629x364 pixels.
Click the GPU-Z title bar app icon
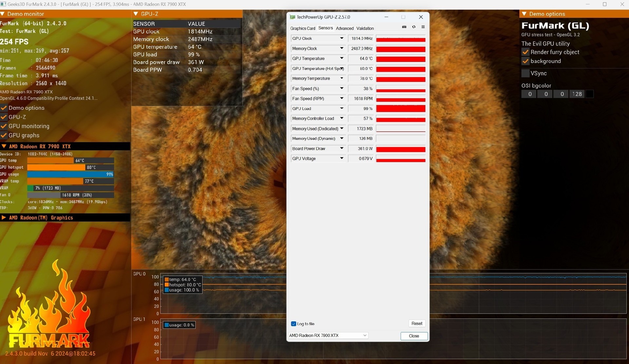point(293,17)
